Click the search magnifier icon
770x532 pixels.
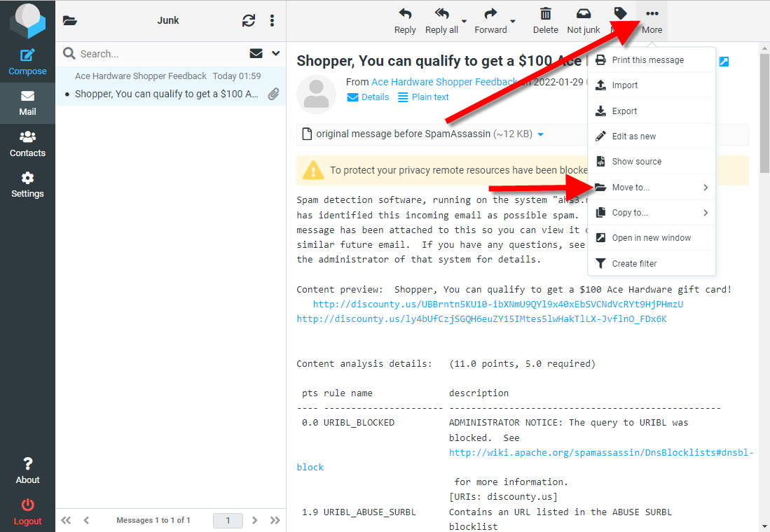[69, 53]
